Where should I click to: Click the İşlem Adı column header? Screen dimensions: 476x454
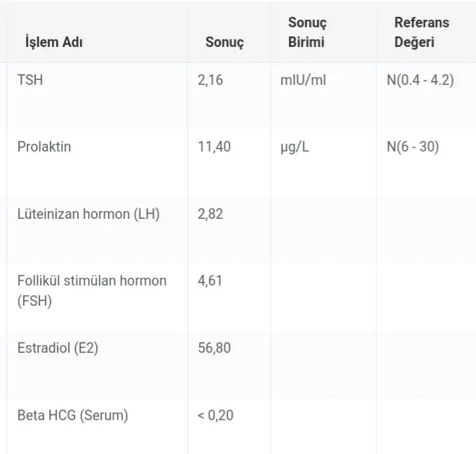(55, 42)
